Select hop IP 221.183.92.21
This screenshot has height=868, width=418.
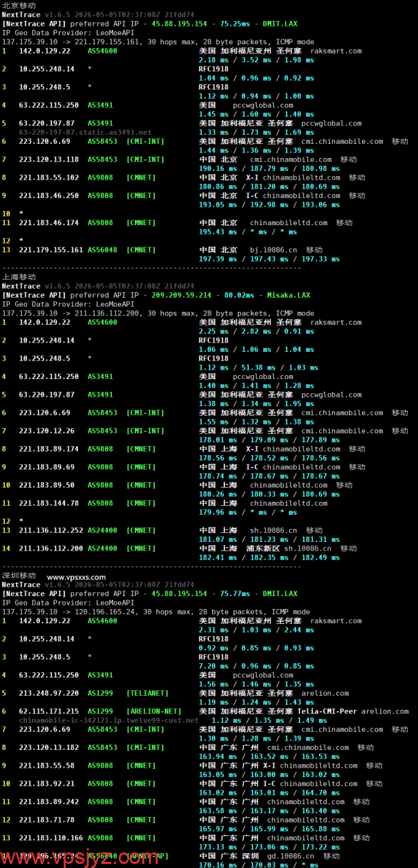point(47,783)
